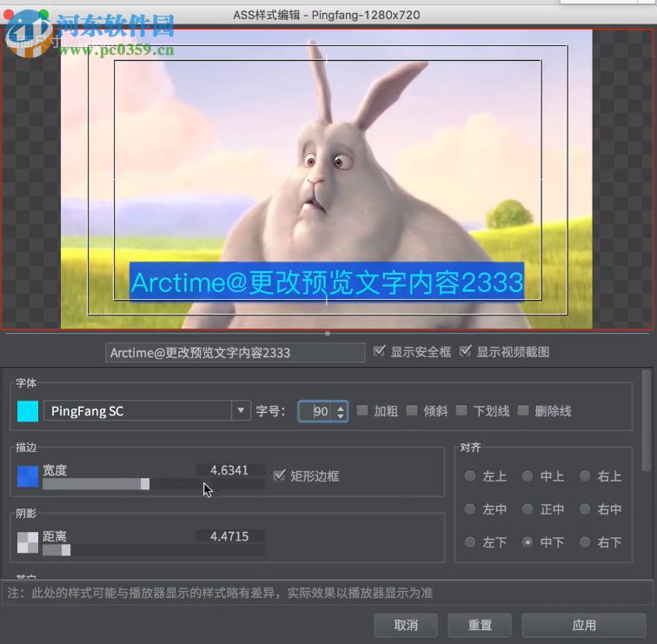
Task: Toggle the 显示安全框 safe frame checkbox
Action: click(x=379, y=351)
